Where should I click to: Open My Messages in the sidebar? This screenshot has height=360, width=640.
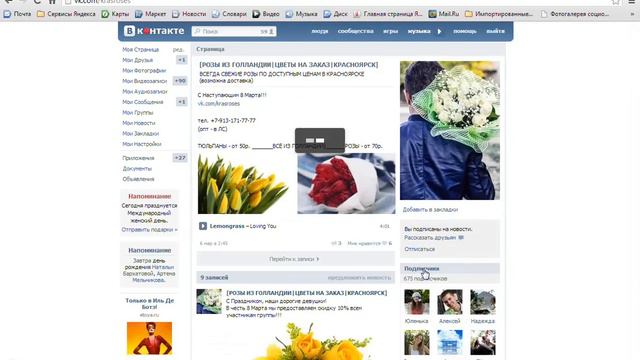coord(143,102)
